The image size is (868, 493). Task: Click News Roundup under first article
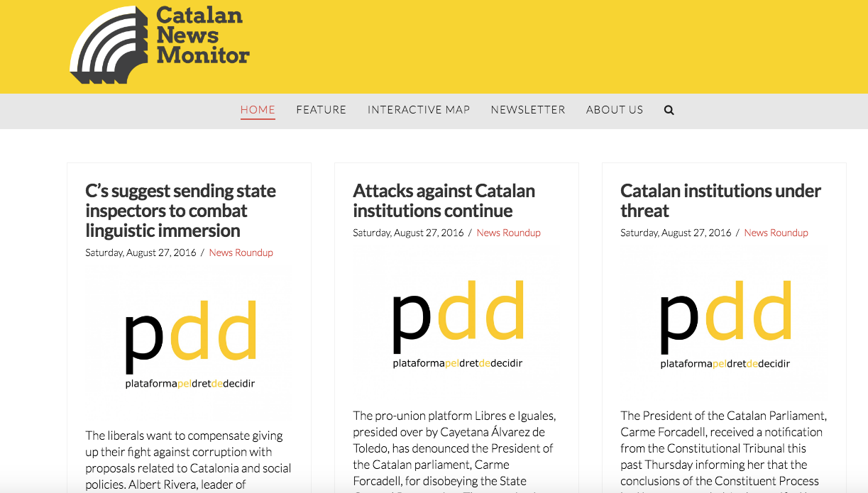(241, 253)
